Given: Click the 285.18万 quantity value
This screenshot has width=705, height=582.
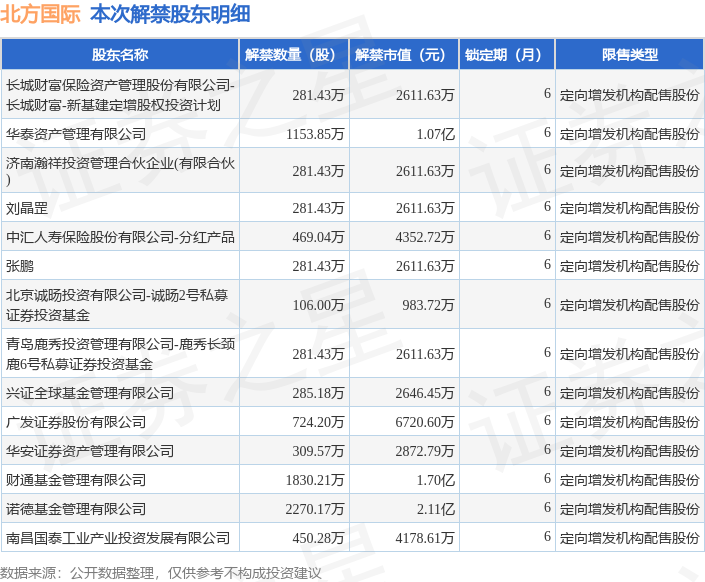Looking at the screenshot, I should tap(318, 393).
